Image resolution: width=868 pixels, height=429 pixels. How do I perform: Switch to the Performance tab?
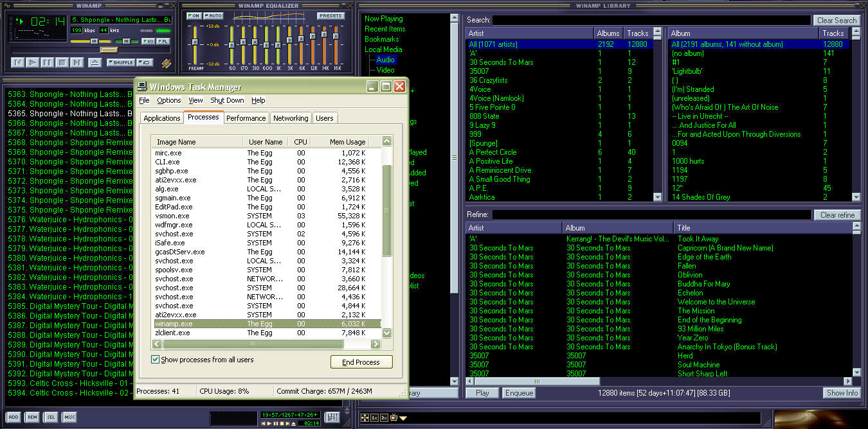pos(246,118)
